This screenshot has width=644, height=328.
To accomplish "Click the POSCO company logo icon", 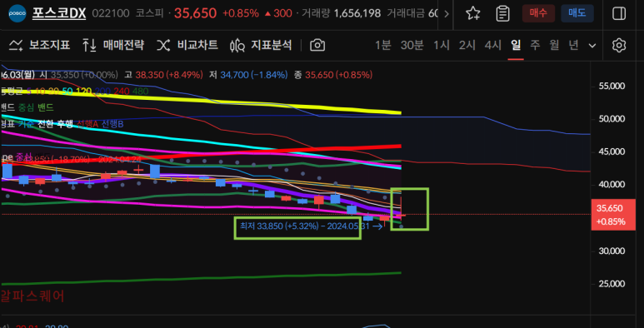I will [17, 13].
